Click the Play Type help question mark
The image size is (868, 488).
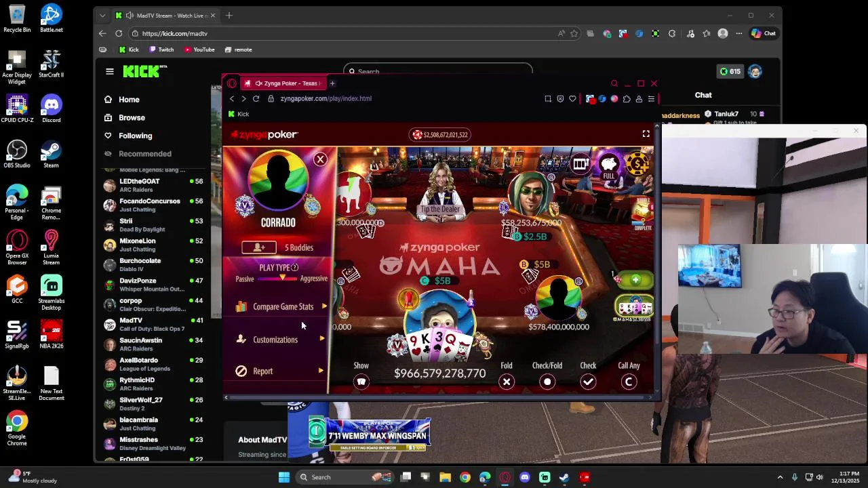coord(294,267)
